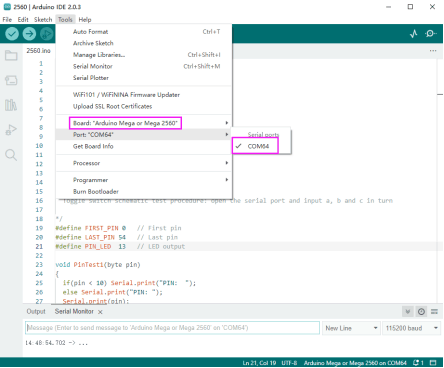This screenshot has width=444, height=368.
Task: Open Manage Libraries... menu entry
Action: click(144, 55)
